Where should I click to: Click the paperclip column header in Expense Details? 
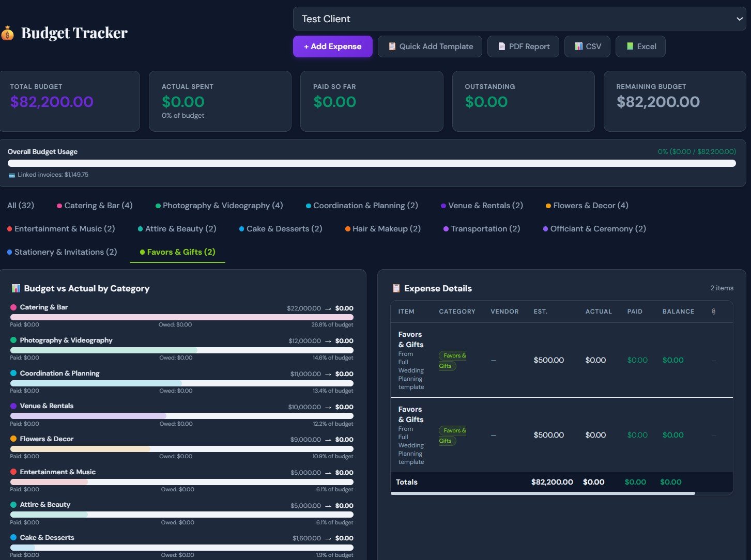(714, 312)
